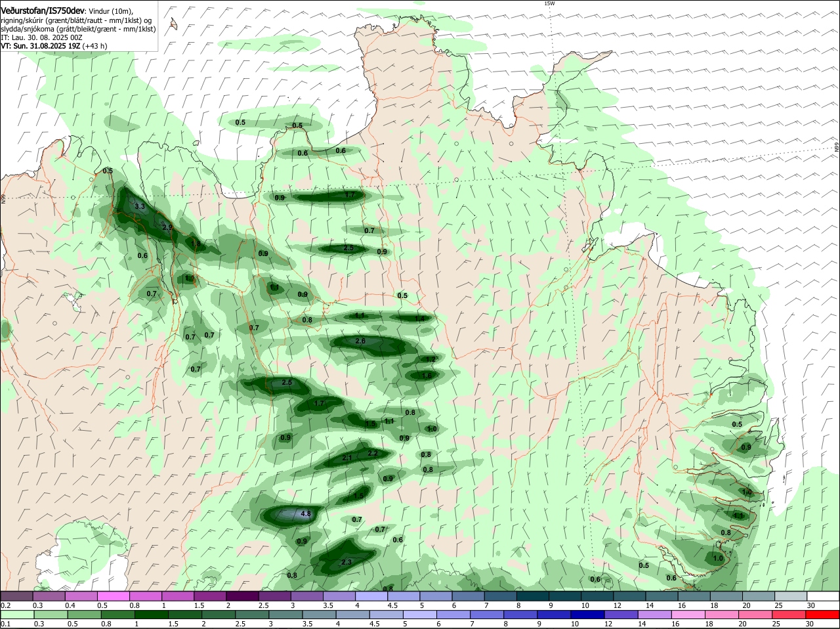
Task: Select the light violet 14–16 swatch in the lower scale
Action: 654,614
